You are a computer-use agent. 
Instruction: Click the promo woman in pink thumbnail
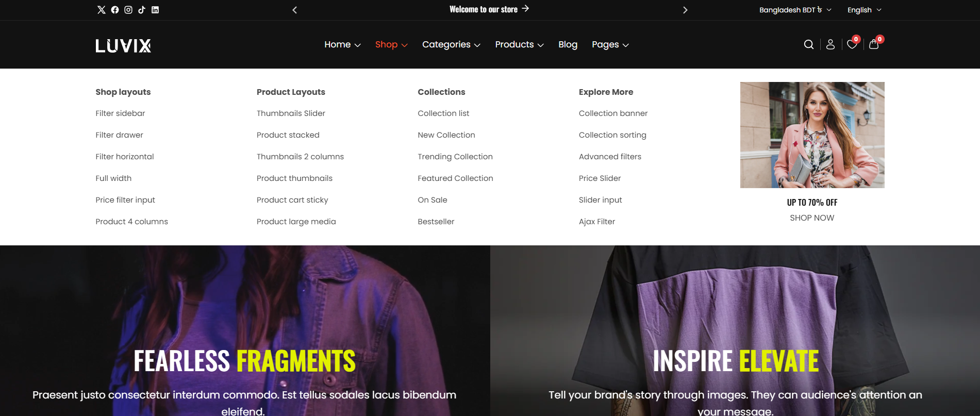(x=812, y=135)
